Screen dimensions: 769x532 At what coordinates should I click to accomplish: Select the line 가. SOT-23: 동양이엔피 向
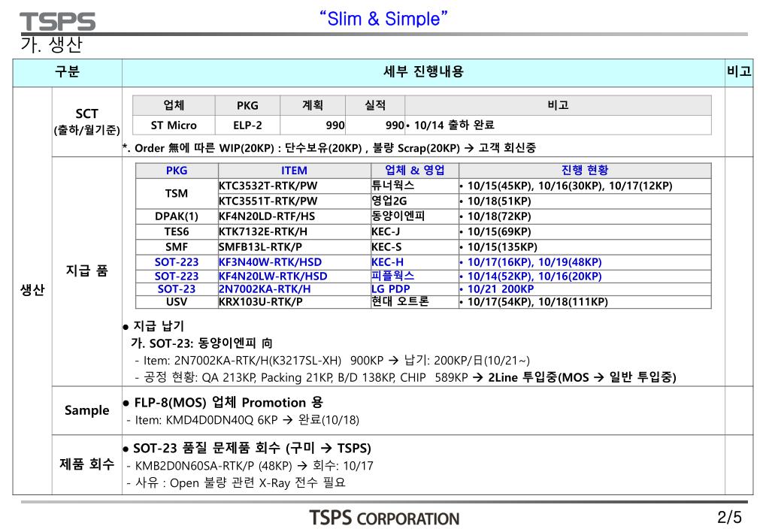[x=201, y=343]
